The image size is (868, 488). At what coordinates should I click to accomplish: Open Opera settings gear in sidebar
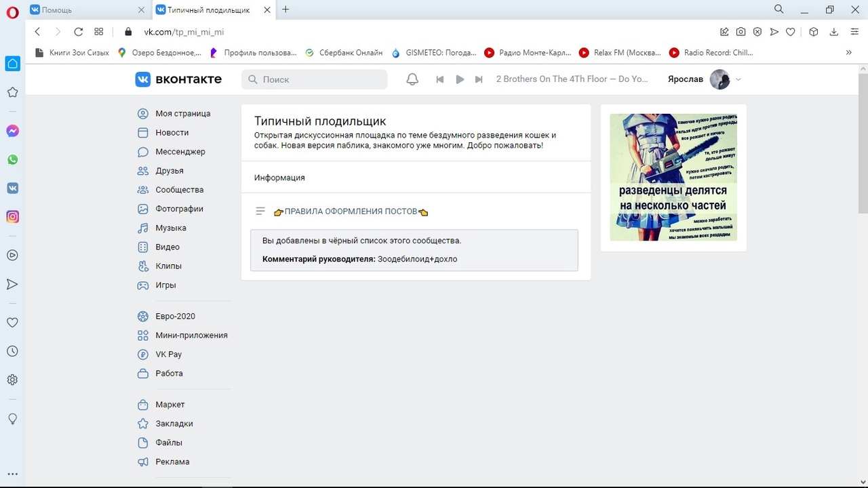pyautogui.click(x=12, y=380)
